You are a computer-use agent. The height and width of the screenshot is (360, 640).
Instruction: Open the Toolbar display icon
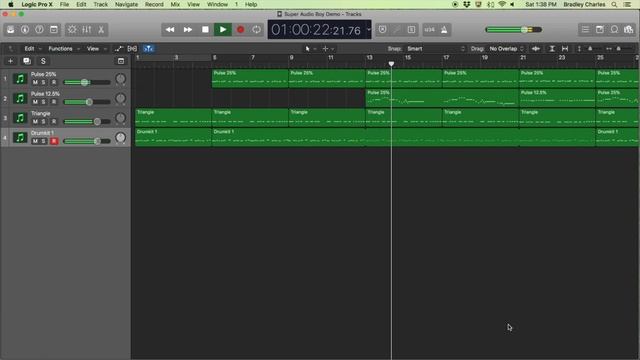[53, 29]
